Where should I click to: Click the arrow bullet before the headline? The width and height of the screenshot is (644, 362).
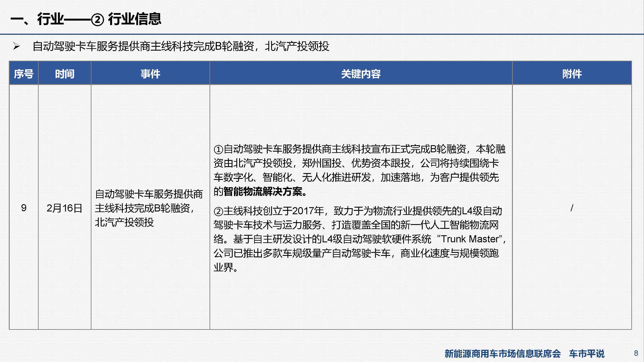16,46
